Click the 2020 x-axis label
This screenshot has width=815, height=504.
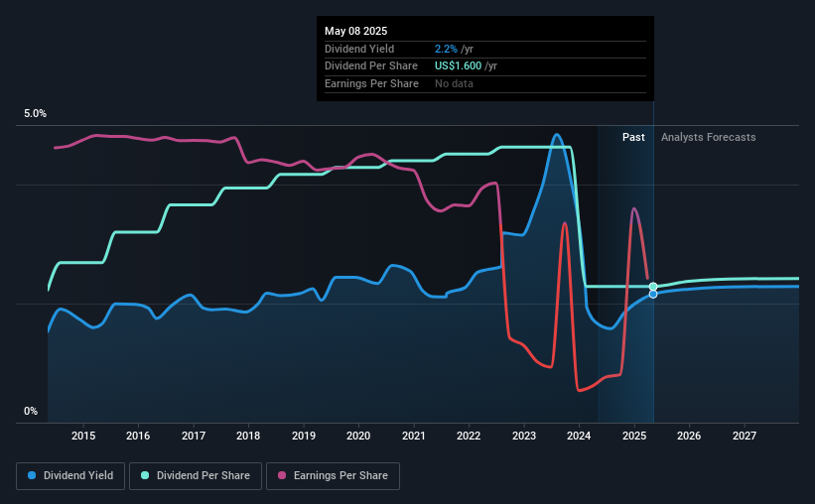coord(358,436)
